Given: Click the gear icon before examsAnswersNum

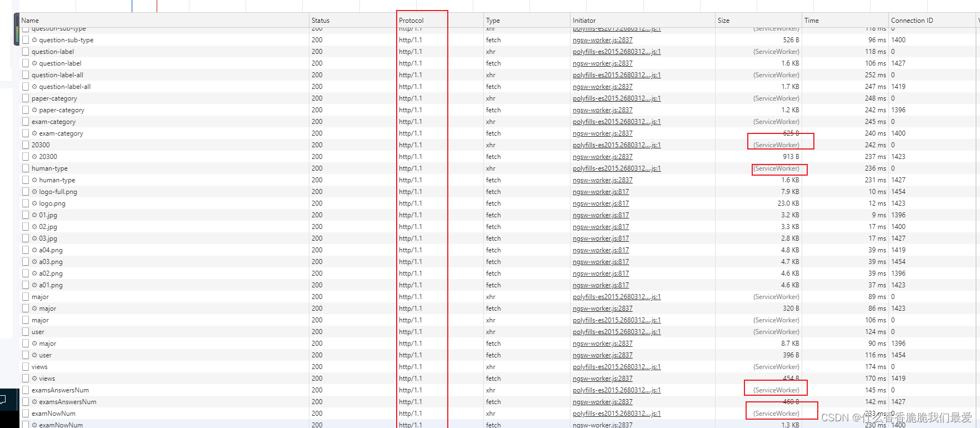Looking at the screenshot, I should tap(34, 402).
